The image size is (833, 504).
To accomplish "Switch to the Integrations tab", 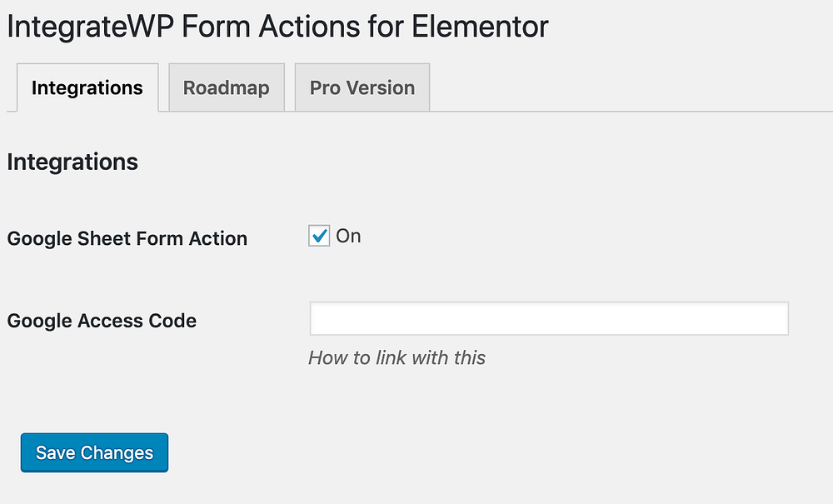I will (87, 87).
